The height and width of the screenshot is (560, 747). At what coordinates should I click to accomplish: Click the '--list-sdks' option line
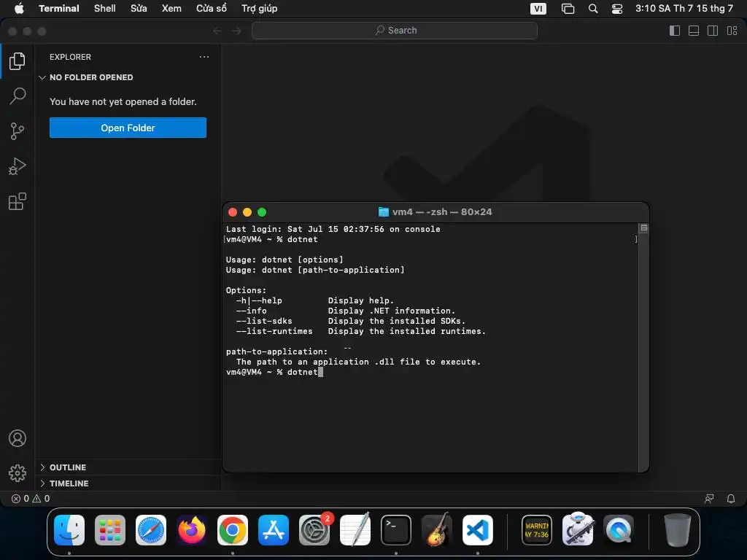click(350, 321)
